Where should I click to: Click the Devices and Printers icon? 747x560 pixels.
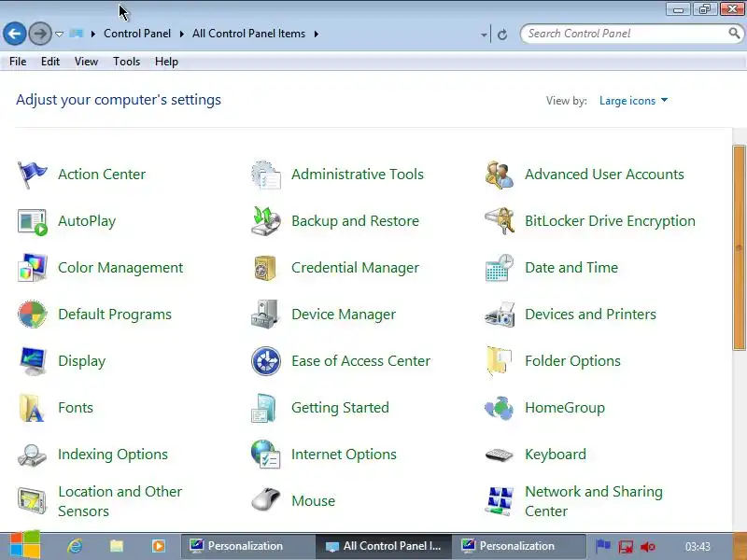[x=500, y=315]
